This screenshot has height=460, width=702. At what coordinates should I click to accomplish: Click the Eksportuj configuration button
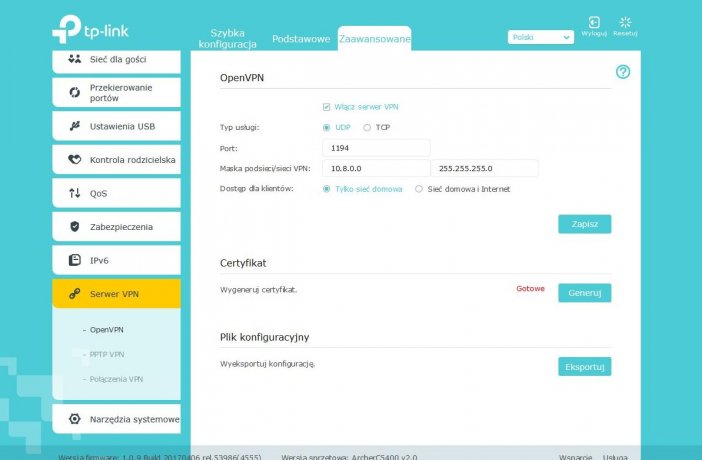(584, 367)
